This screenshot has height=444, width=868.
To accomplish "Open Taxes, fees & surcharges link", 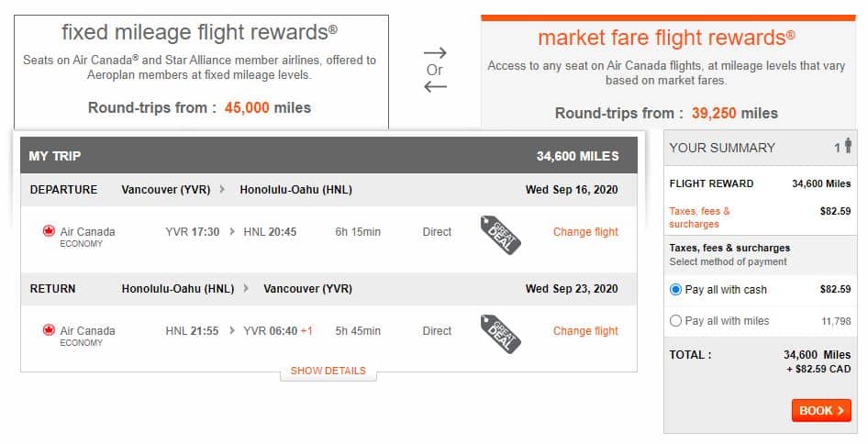I will pyautogui.click(x=700, y=217).
